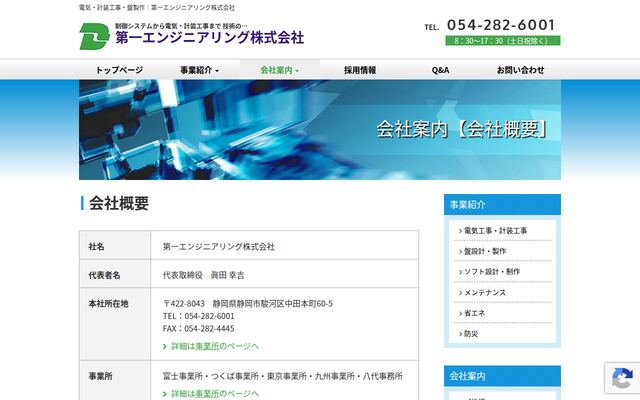
Task: Click the 会社案内 sidebar header
Action: (502, 376)
